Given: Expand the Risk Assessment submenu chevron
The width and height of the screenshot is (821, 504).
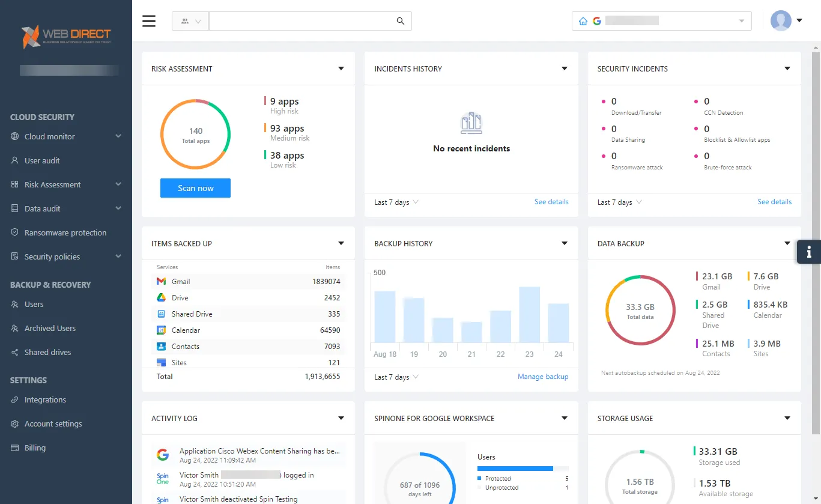Looking at the screenshot, I should [x=118, y=184].
